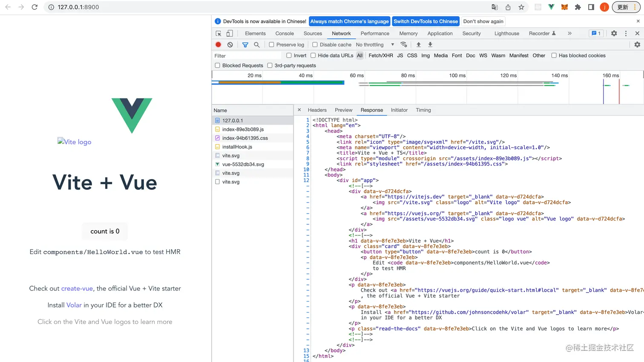Reload the page with the refresh icon
Viewport: 644px width, 362px height.
34,7
